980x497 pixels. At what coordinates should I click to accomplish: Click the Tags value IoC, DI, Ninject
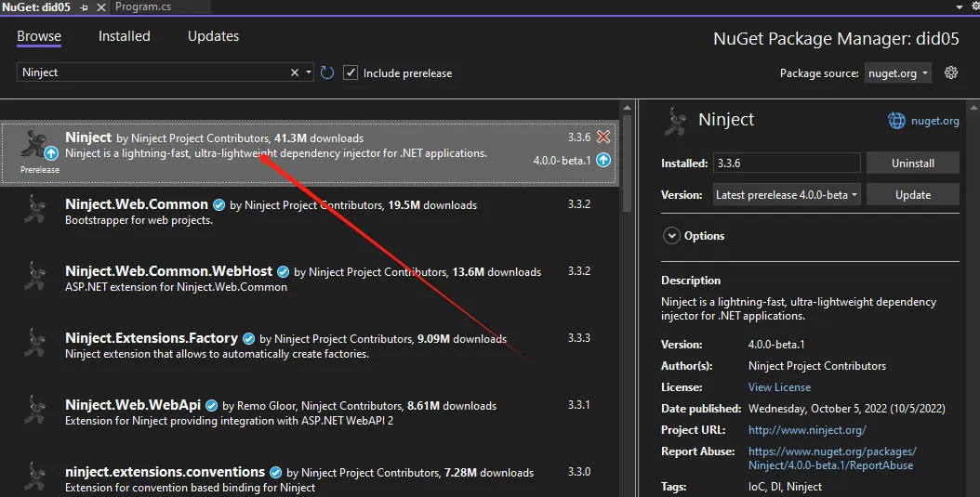click(x=785, y=487)
